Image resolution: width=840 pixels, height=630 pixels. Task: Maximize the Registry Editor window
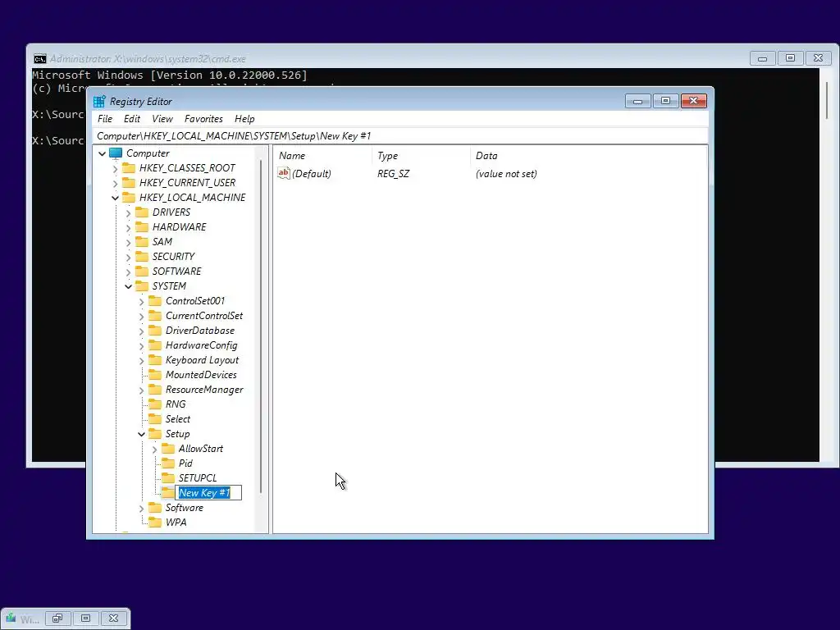[665, 101]
